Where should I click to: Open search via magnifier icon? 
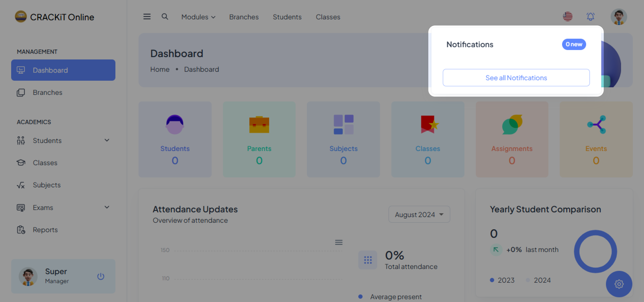(165, 17)
